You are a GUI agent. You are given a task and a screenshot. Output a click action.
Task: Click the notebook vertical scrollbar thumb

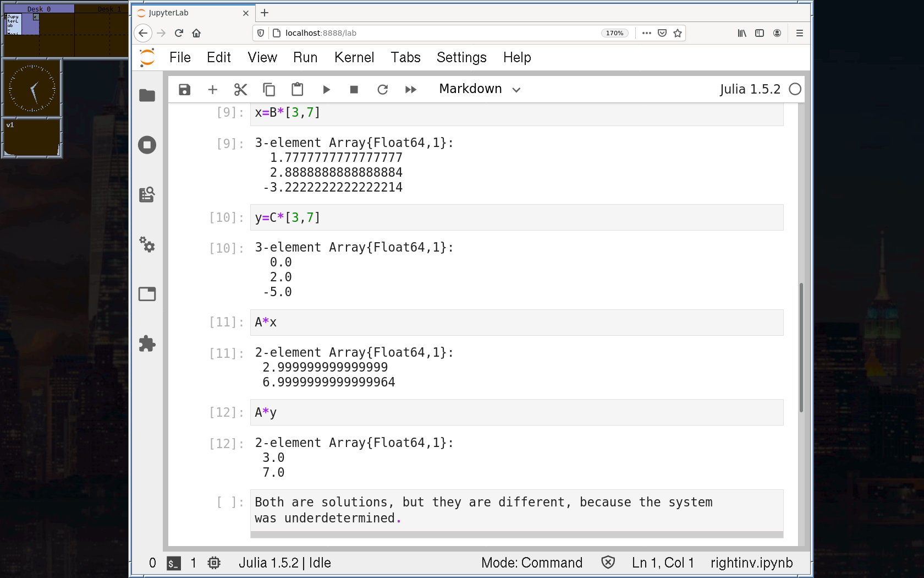point(801,347)
